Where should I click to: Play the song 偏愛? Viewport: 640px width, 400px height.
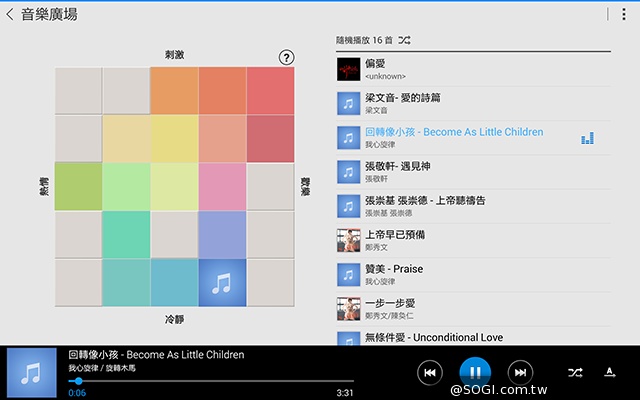(473, 69)
